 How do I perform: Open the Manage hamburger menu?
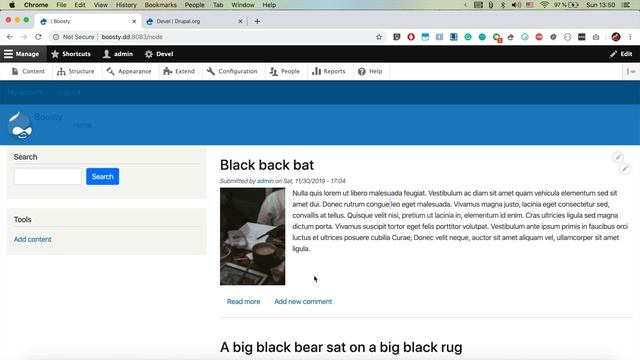click(x=21, y=54)
